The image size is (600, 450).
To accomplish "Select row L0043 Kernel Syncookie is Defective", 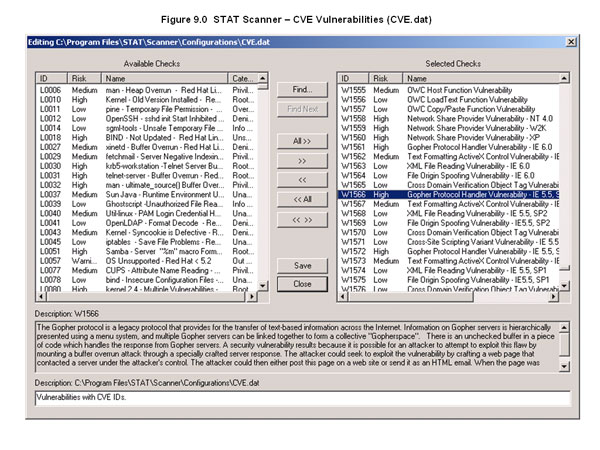I will (x=147, y=233).
